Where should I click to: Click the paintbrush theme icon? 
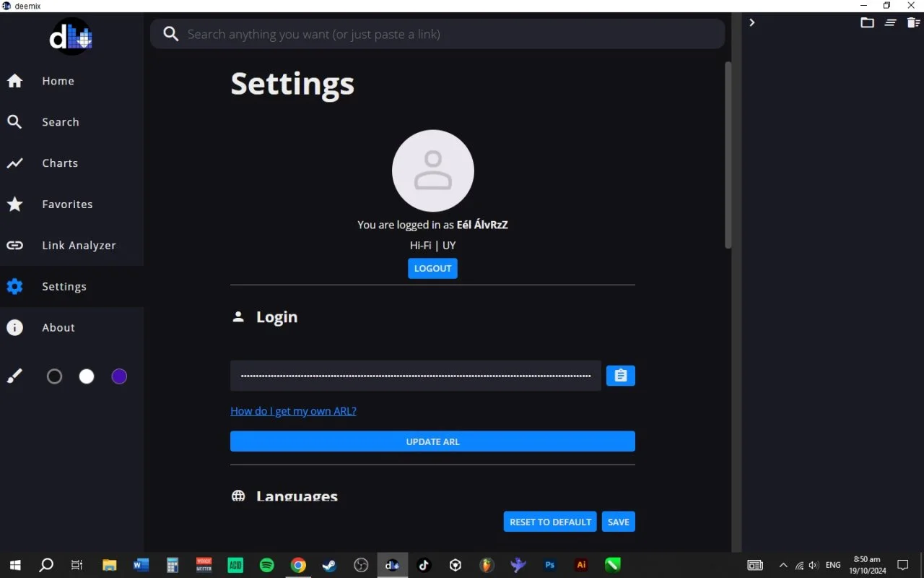click(14, 376)
